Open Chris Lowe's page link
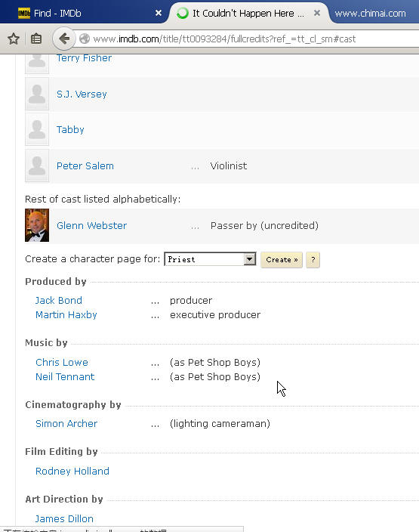Screen dimensions: 419x532 (62, 362)
